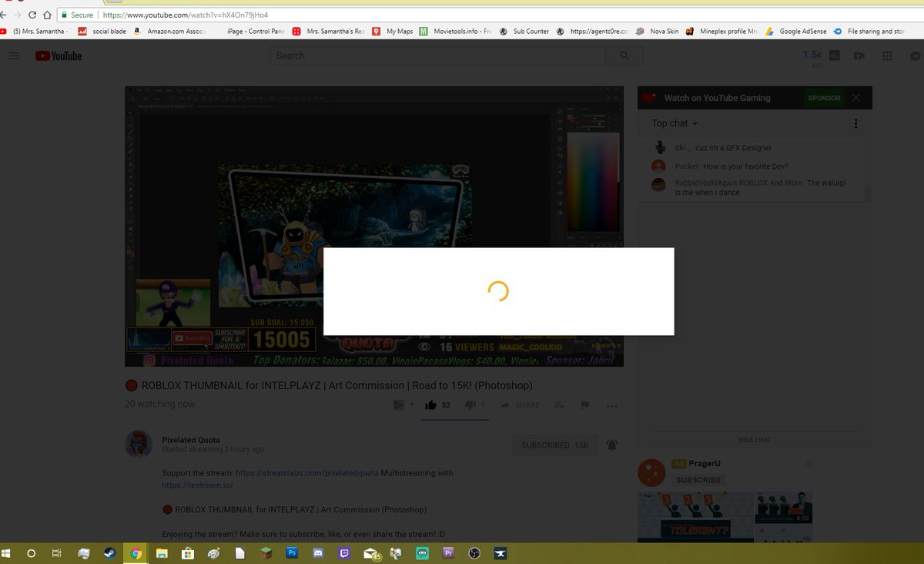
Task: Open the Movietools.info bookmark
Action: (455, 32)
